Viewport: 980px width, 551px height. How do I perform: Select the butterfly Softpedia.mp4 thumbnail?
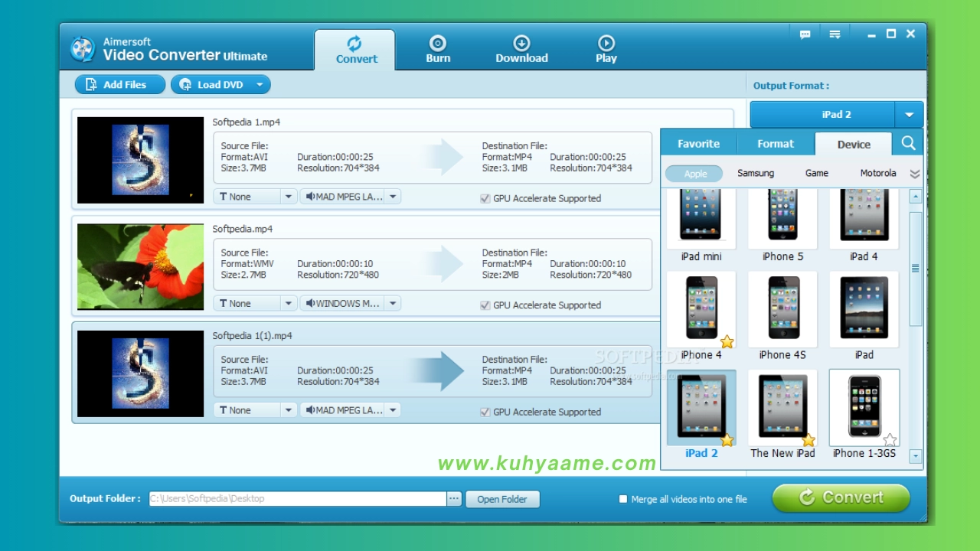pyautogui.click(x=140, y=267)
